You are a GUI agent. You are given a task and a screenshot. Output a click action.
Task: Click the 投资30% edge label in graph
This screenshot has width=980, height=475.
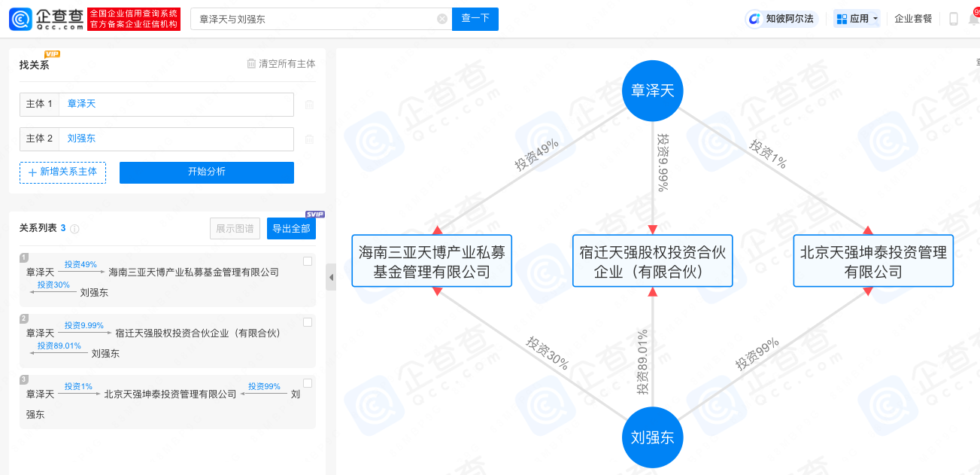[548, 355]
